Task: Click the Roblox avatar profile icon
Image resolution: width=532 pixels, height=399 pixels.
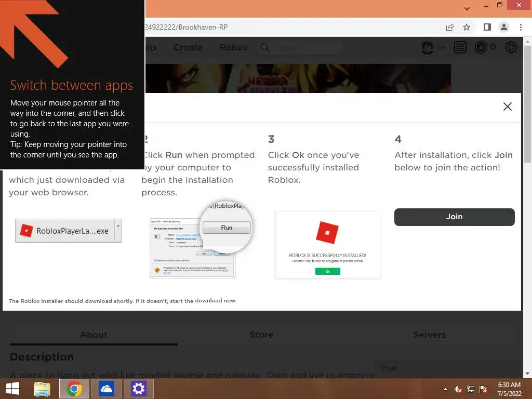Action: point(428,47)
